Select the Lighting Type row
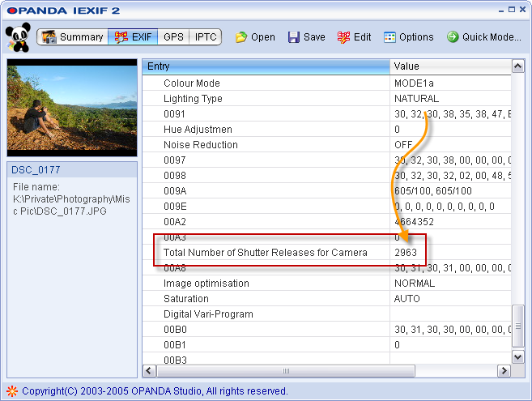The image size is (532, 401). [x=327, y=99]
